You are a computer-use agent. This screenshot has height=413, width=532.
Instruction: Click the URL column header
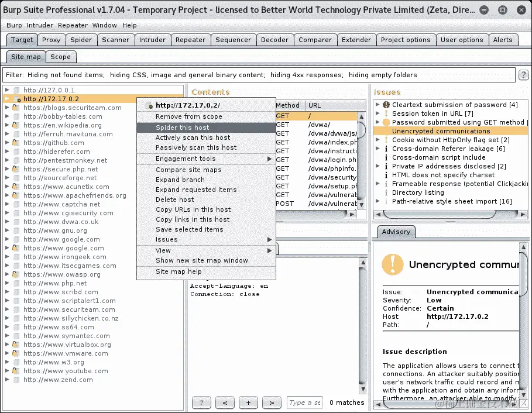click(335, 105)
